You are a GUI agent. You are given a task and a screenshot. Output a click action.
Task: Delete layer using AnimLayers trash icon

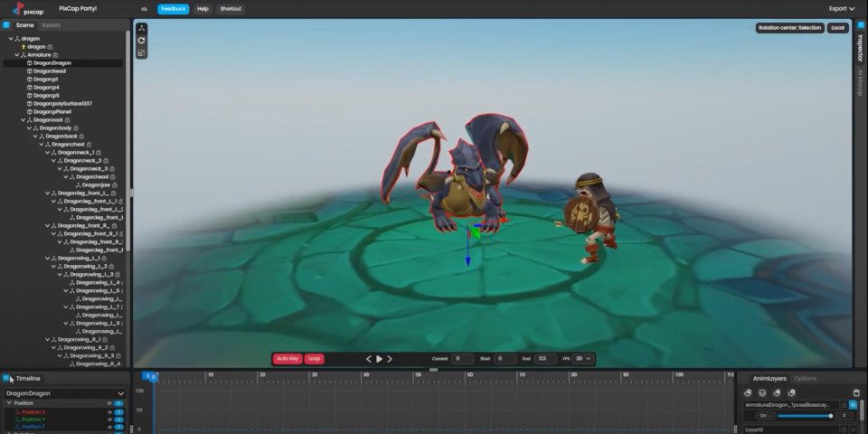[x=855, y=392]
